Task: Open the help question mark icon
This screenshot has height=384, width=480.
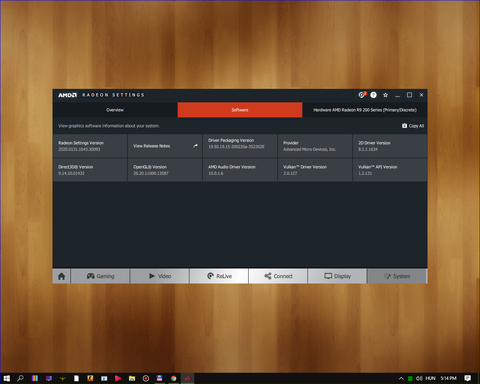Action: tap(373, 95)
